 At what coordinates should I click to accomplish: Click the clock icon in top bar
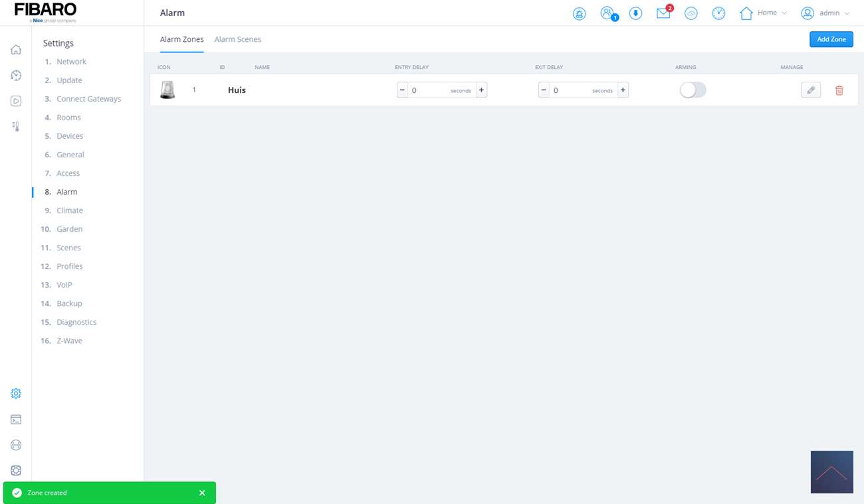click(x=718, y=13)
